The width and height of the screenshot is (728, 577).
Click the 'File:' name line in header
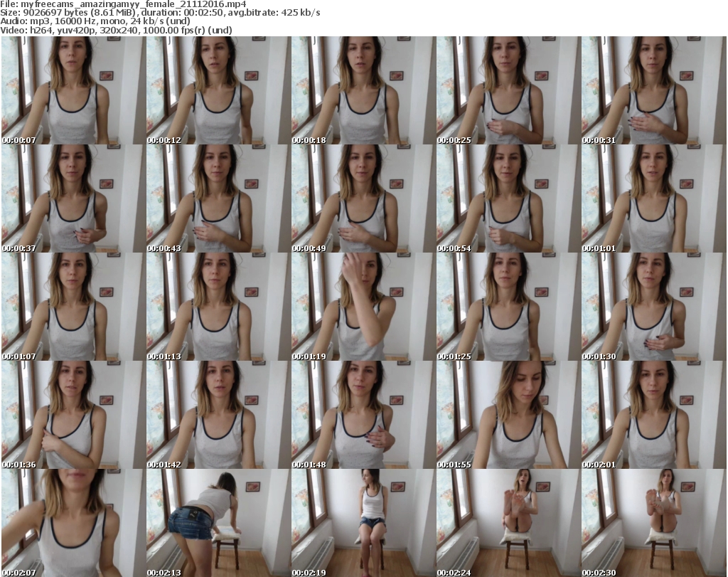point(124,4)
